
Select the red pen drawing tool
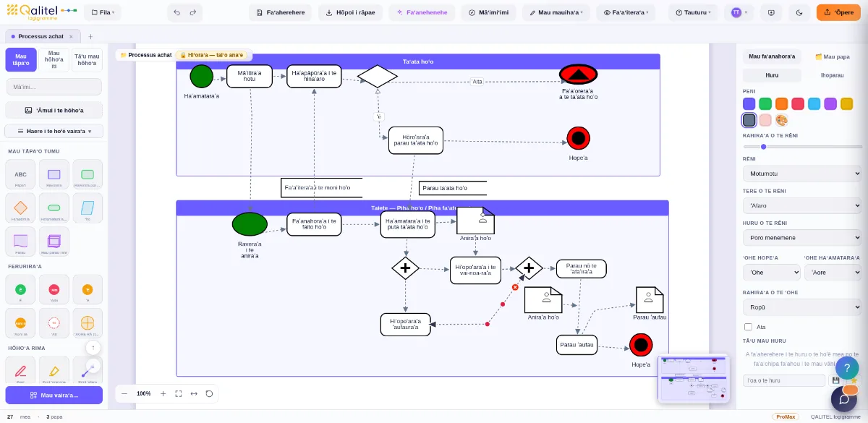pyautogui.click(x=20, y=370)
